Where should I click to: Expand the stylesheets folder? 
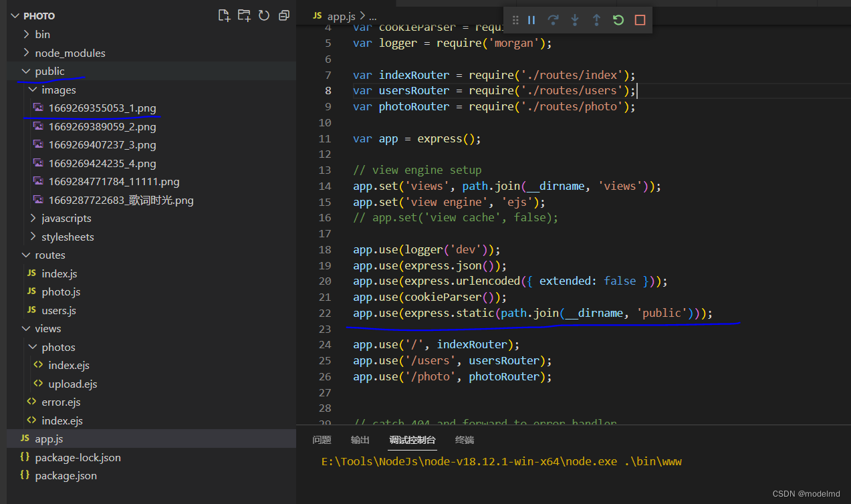[33, 237]
